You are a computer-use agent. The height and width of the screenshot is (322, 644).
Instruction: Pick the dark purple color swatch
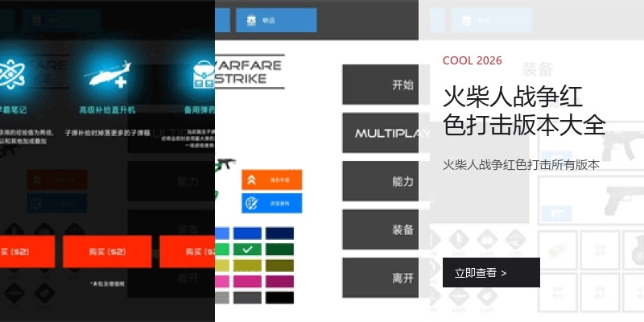(x=279, y=282)
